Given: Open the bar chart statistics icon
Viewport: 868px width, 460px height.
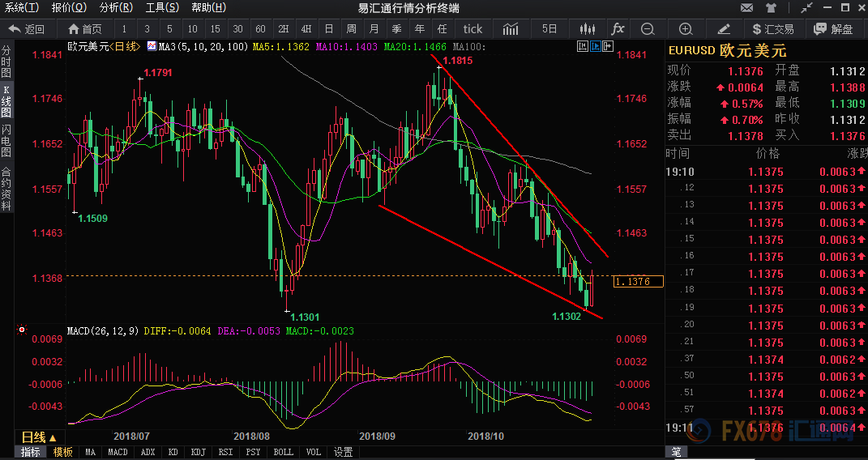Looking at the screenshot, I should pos(511,29).
